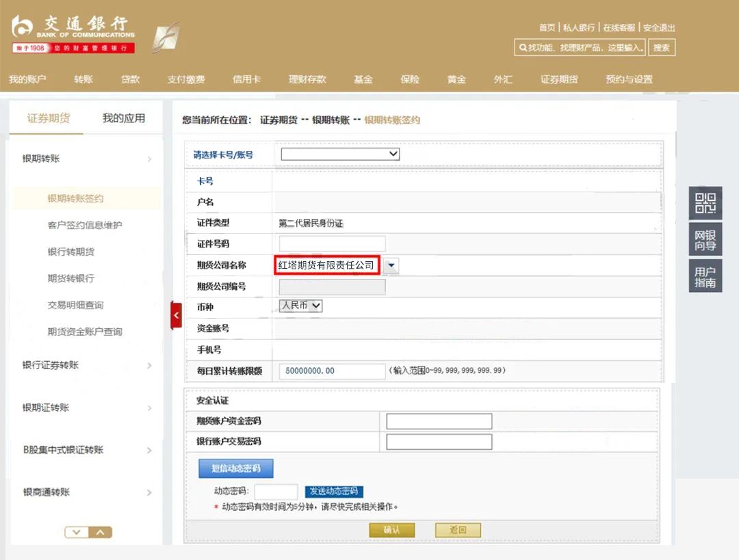Viewport: 739px width, 560px height.
Task: Open 基金 menu
Action: click(x=363, y=79)
